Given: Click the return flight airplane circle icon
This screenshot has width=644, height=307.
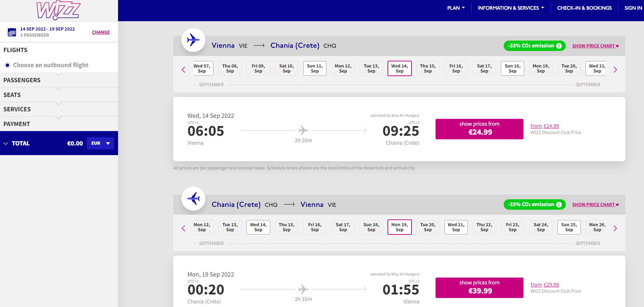Looking at the screenshot, I should click(x=193, y=199).
